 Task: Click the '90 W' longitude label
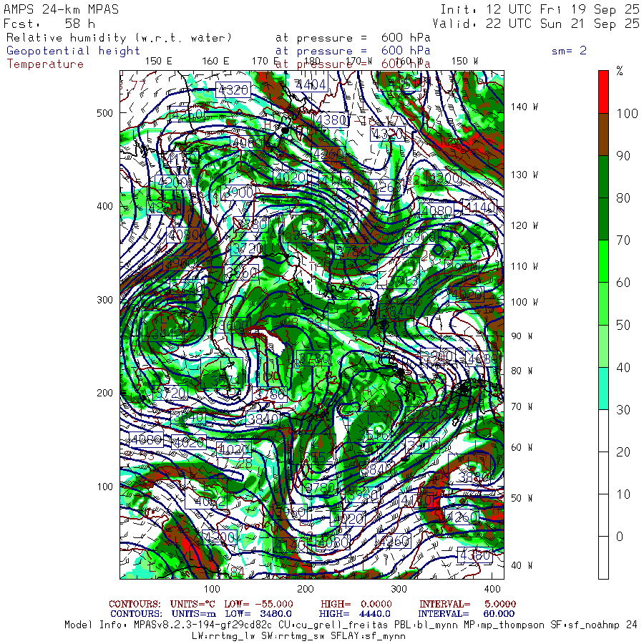click(x=522, y=336)
